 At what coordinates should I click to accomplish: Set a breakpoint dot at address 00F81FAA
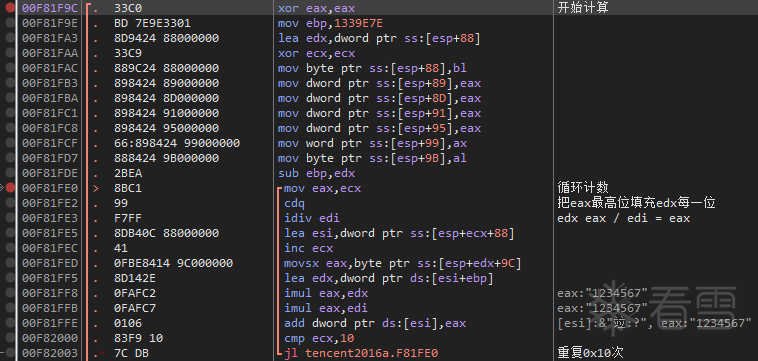[10, 53]
